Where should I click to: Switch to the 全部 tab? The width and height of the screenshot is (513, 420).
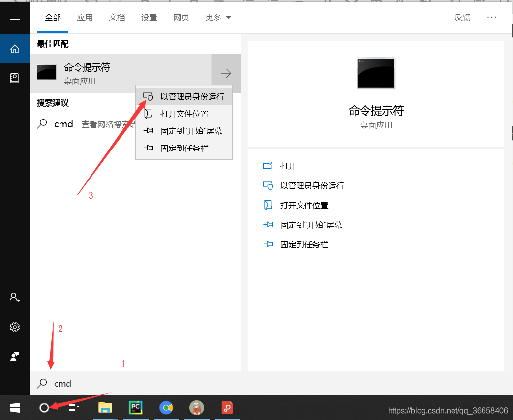tap(53, 17)
